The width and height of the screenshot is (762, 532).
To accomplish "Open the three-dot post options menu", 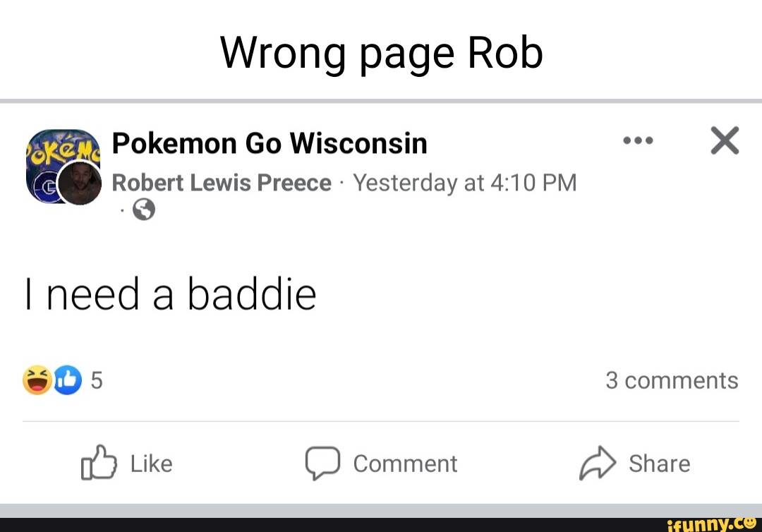I will 638,140.
